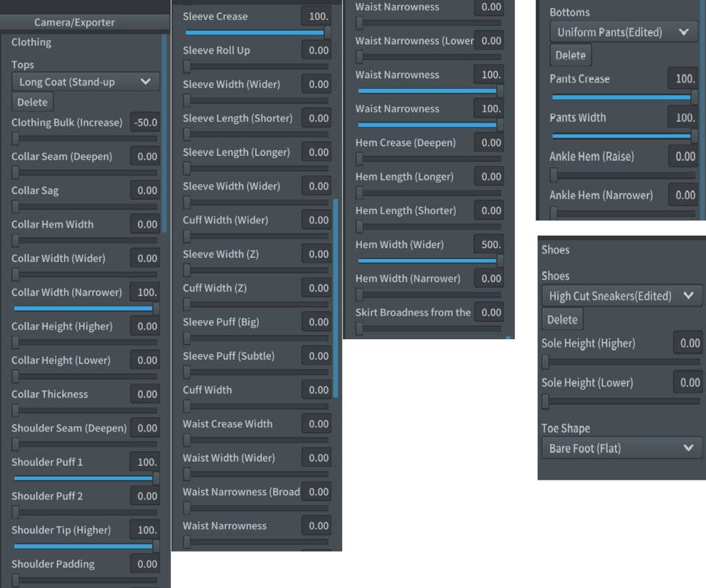Click the Waist Narrowness (Lower value field
The image size is (706, 588).
point(489,41)
